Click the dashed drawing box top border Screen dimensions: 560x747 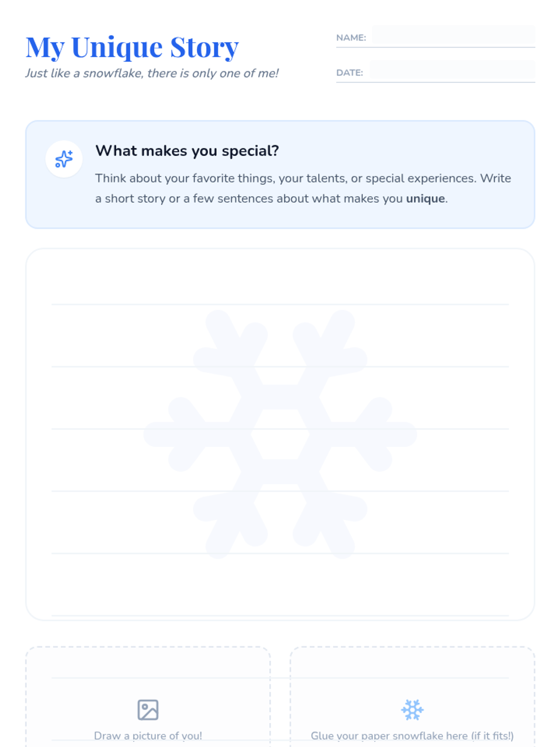tap(148, 647)
